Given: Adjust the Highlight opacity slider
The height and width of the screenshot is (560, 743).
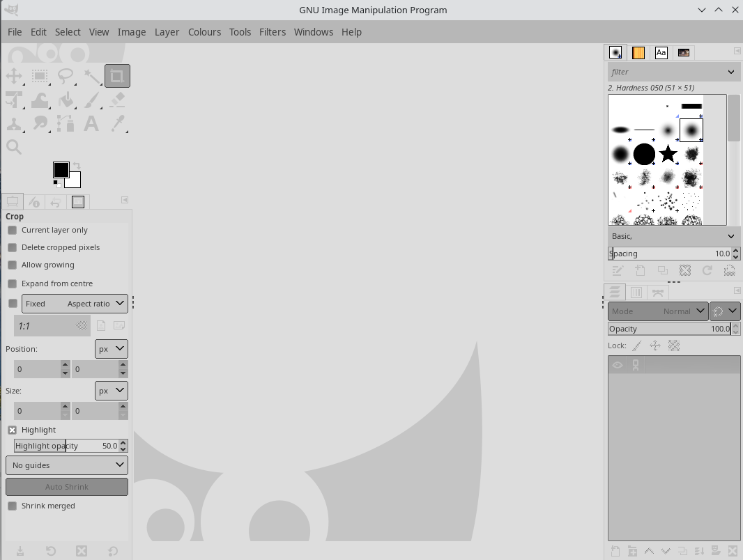Looking at the screenshot, I should pyautogui.click(x=66, y=446).
